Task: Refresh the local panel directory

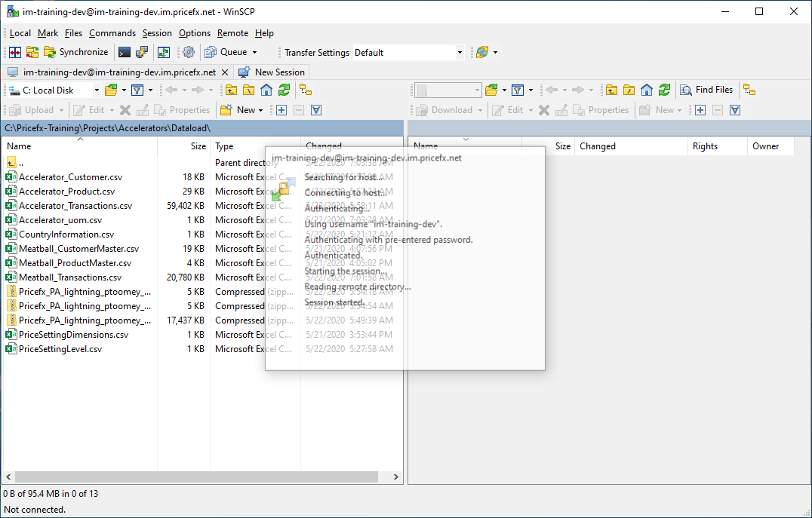Action: (x=284, y=90)
